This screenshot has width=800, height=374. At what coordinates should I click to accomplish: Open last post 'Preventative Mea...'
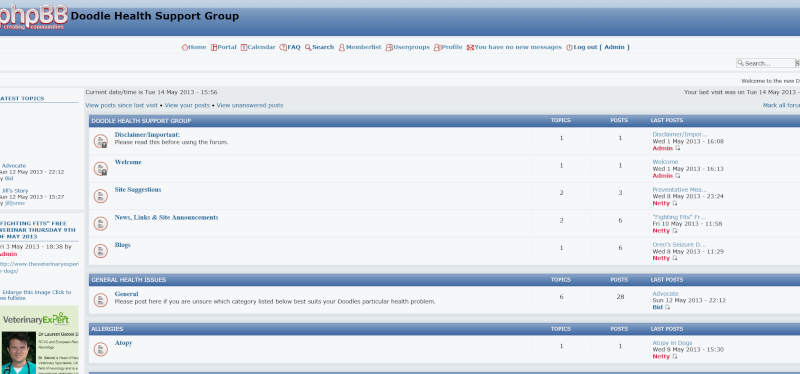(x=680, y=190)
